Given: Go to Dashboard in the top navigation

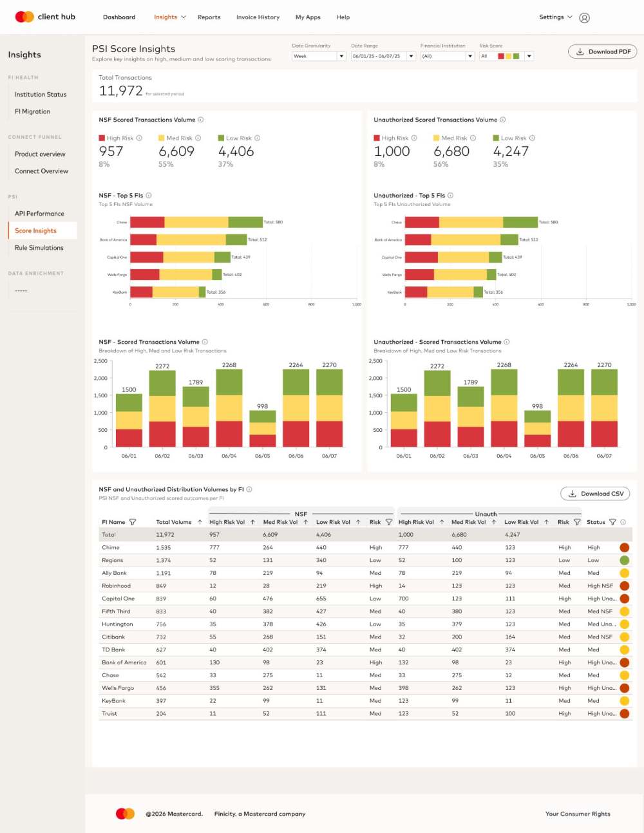Looking at the screenshot, I should tap(119, 17).
